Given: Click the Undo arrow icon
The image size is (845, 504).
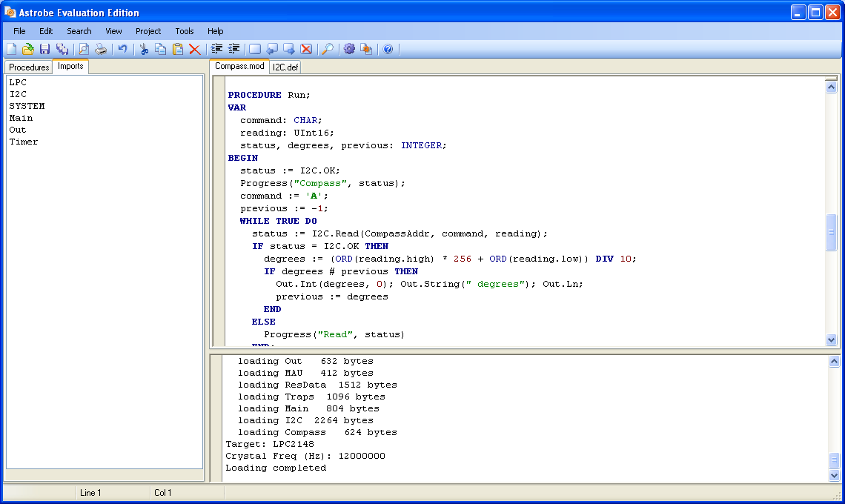Looking at the screenshot, I should [122, 49].
